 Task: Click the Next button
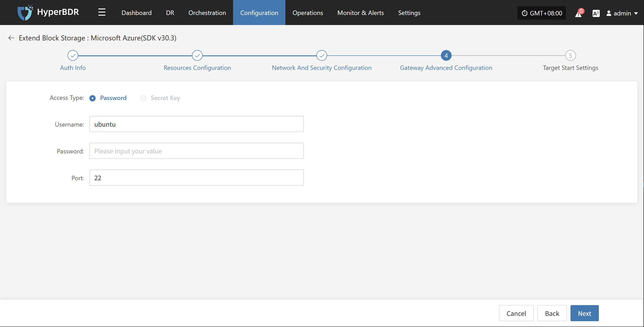[x=584, y=313]
